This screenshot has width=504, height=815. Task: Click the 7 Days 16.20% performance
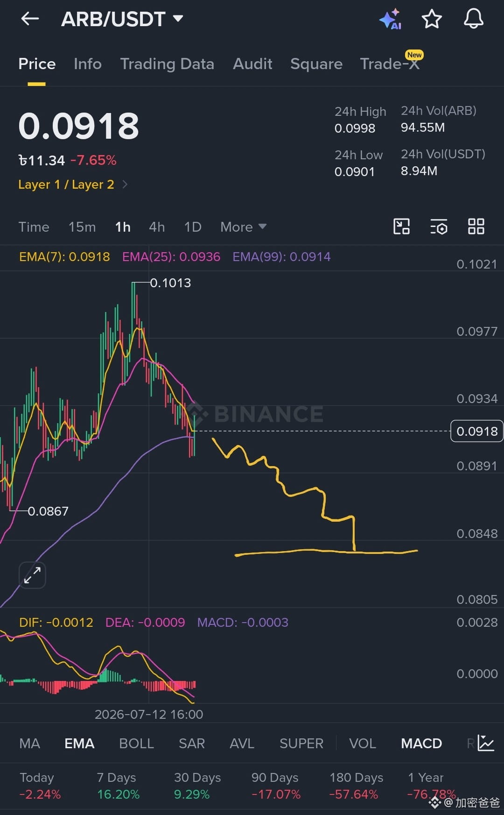click(x=118, y=786)
